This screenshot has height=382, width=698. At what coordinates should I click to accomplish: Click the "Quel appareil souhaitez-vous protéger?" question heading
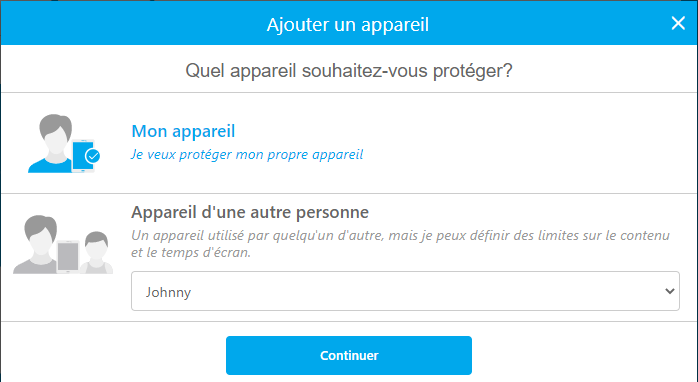(349, 71)
